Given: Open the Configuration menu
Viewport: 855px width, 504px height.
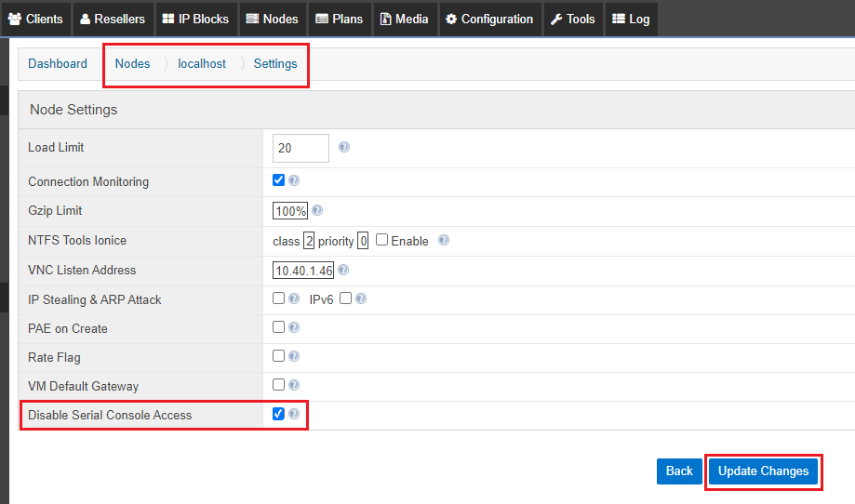Looking at the screenshot, I should [488, 19].
